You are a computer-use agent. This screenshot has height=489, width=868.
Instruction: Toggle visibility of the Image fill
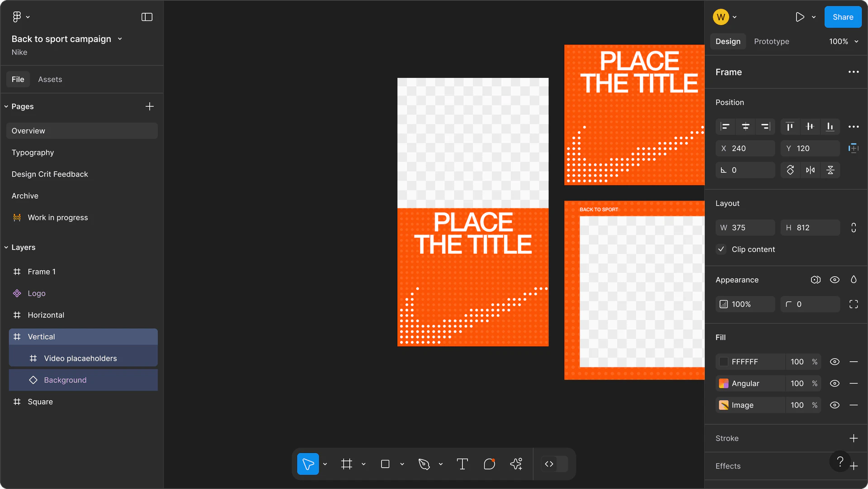pos(835,405)
